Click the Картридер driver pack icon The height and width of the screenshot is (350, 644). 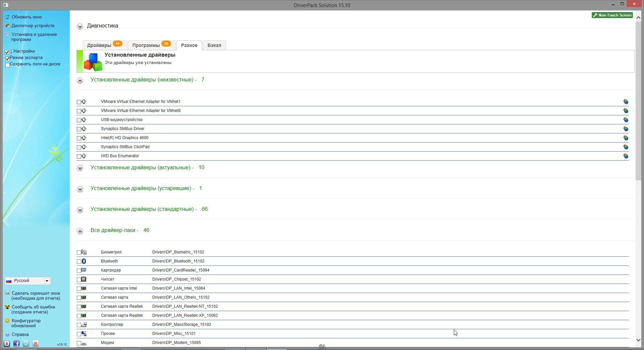84,270
